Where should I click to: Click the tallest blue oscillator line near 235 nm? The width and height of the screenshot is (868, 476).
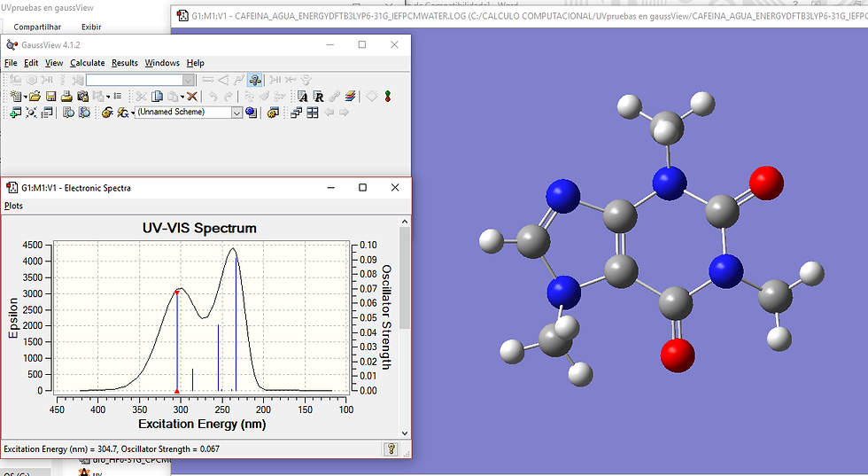[x=236, y=324]
